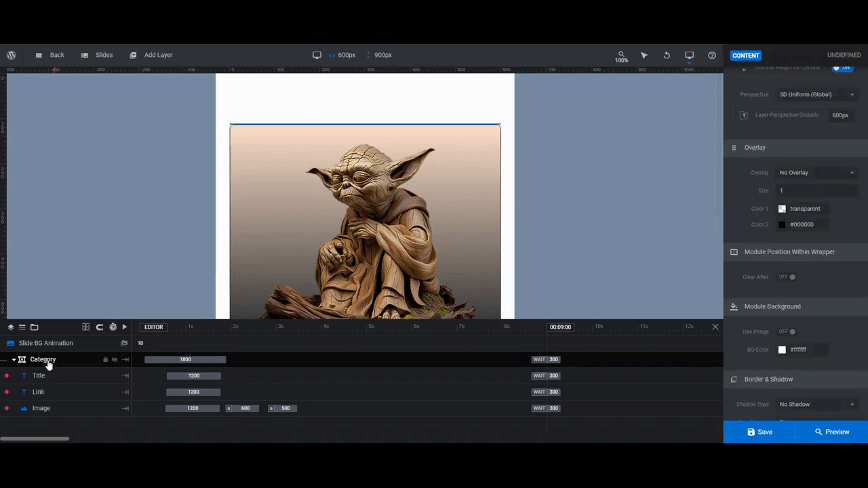The image size is (868, 488).
Task: Click the Category layer arrow-to-end icon
Action: point(125,360)
